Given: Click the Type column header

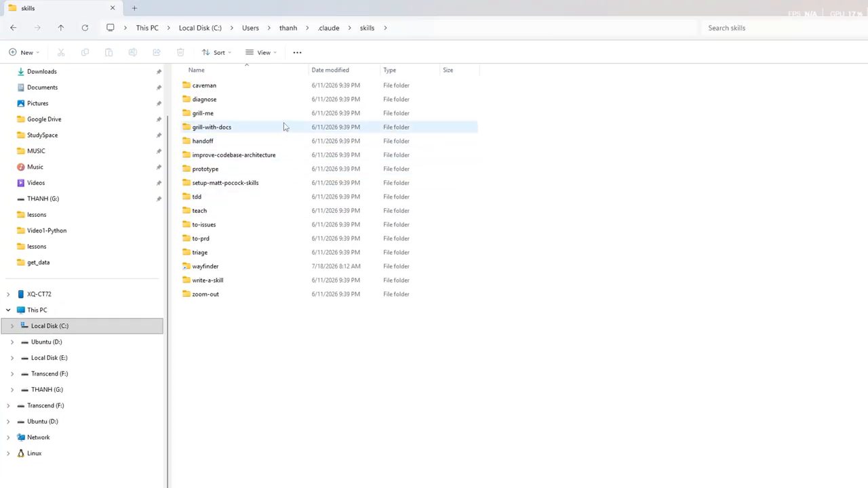Looking at the screenshot, I should coord(410,70).
